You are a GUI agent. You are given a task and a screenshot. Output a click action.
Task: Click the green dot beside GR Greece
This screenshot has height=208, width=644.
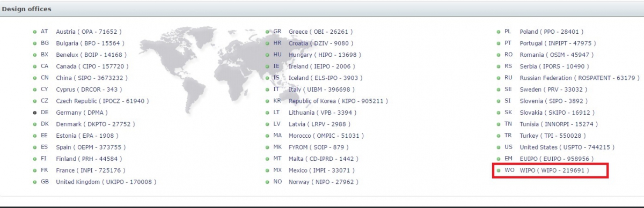click(267, 32)
